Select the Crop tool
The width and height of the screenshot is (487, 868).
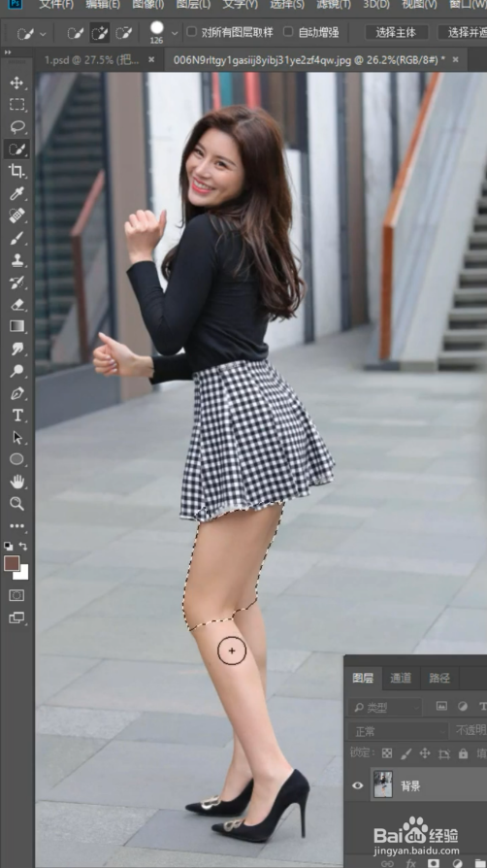click(17, 171)
